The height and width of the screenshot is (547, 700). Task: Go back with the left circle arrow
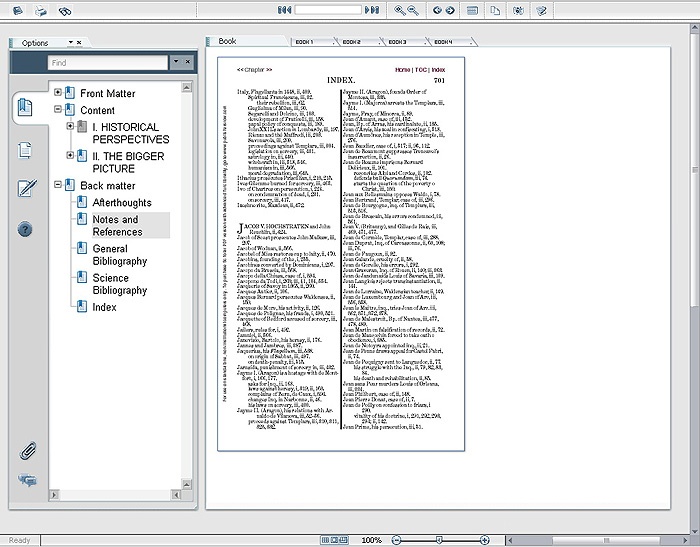click(x=437, y=10)
